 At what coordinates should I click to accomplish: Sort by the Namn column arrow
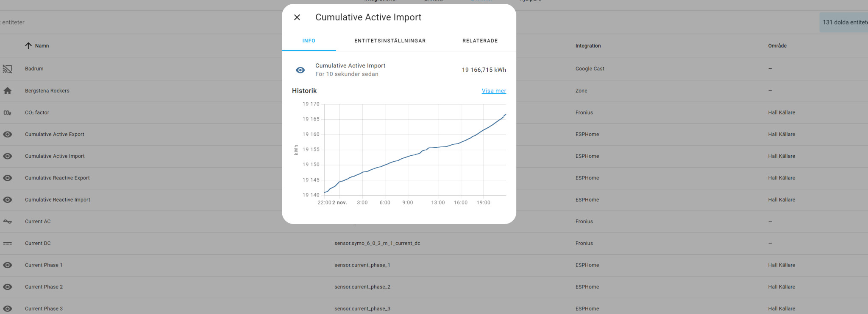(x=28, y=46)
